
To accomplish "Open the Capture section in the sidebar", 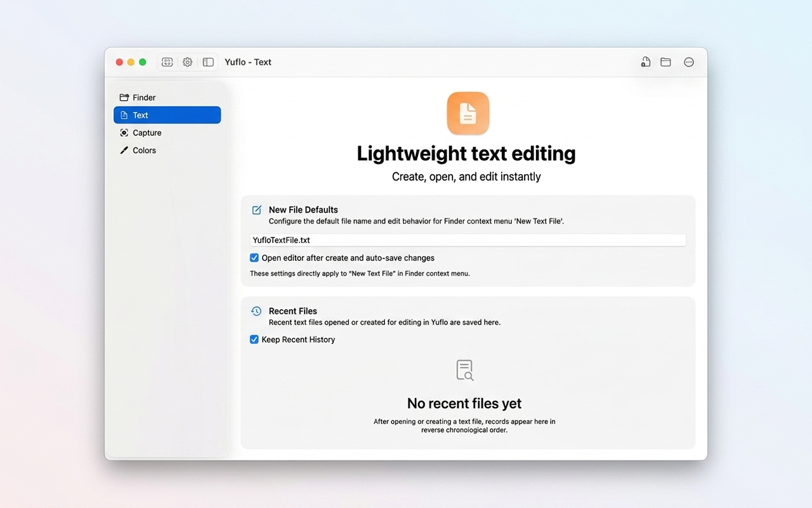I will tap(167, 133).
